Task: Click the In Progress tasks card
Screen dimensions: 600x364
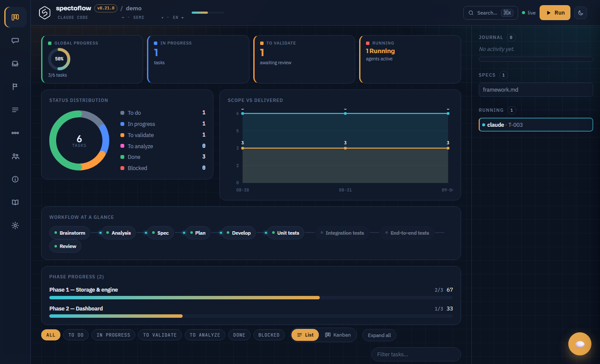Action: [198, 59]
